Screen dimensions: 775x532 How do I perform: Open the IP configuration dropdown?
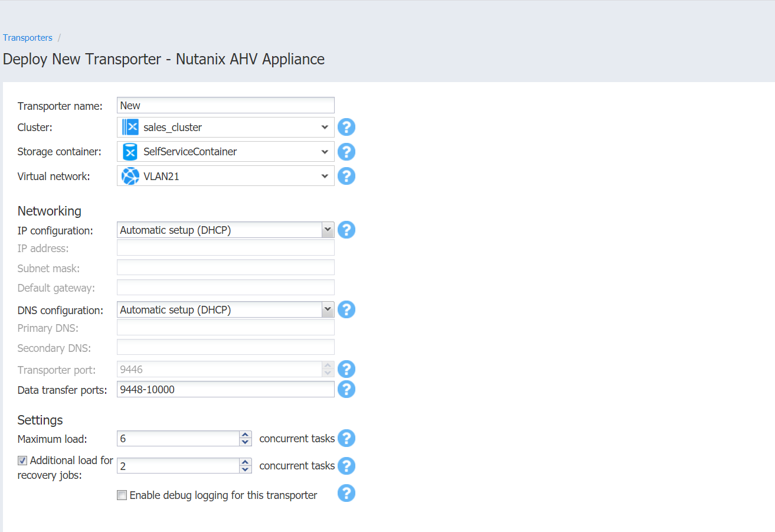(328, 230)
